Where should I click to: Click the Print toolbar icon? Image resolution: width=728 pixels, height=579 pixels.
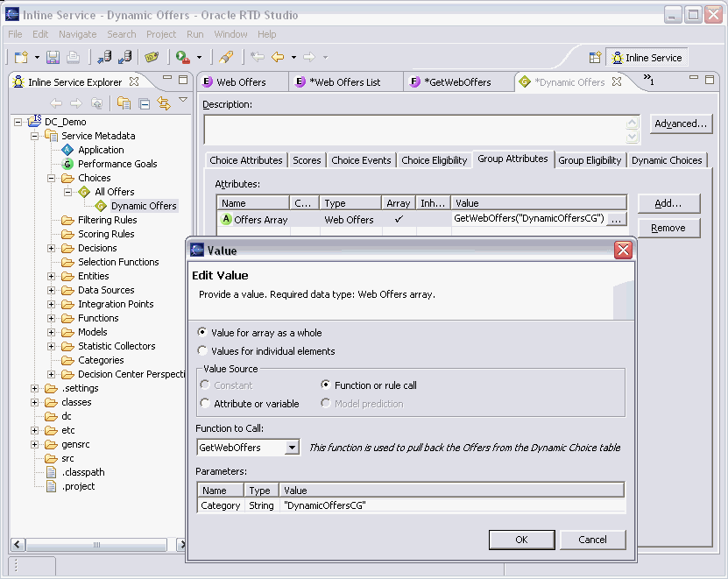[x=73, y=57]
